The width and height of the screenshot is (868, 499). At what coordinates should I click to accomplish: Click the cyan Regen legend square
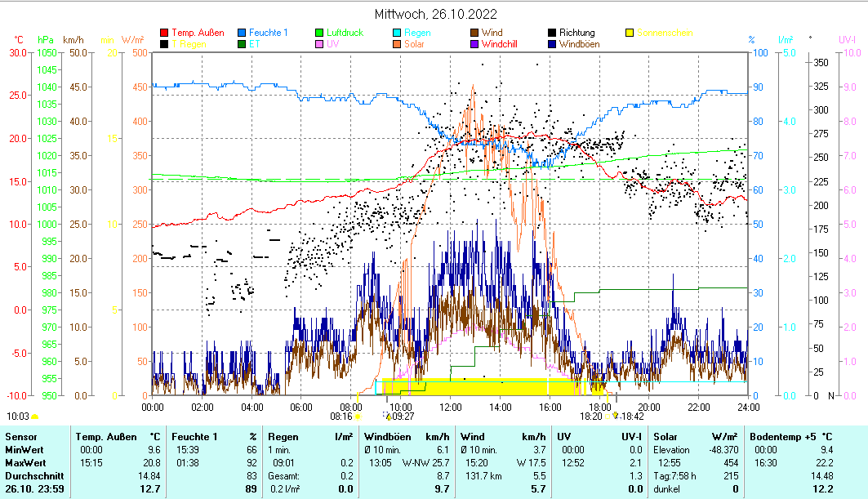[x=397, y=33]
